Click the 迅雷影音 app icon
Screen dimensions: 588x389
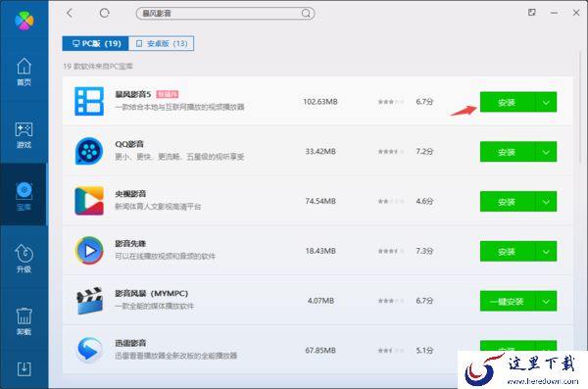tap(89, 350)
